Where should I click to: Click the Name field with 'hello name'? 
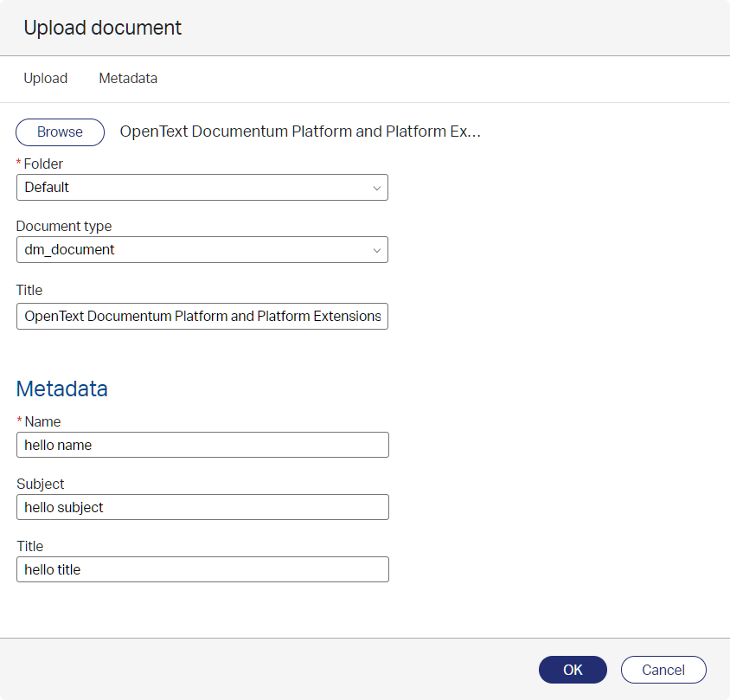pos(202,445)
